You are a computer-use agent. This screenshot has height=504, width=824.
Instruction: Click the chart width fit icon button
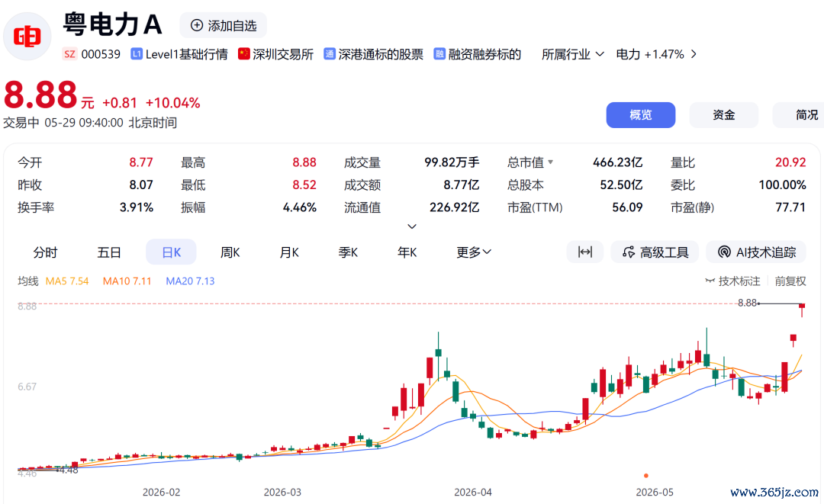click(x=585, y=252)
